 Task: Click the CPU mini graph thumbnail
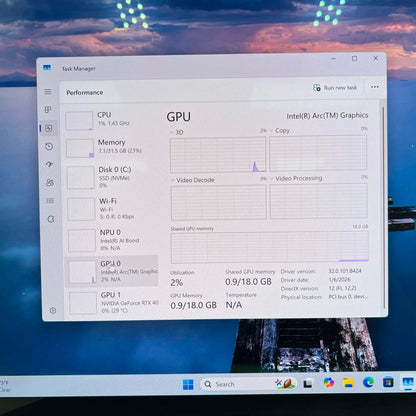pos(79,121)
